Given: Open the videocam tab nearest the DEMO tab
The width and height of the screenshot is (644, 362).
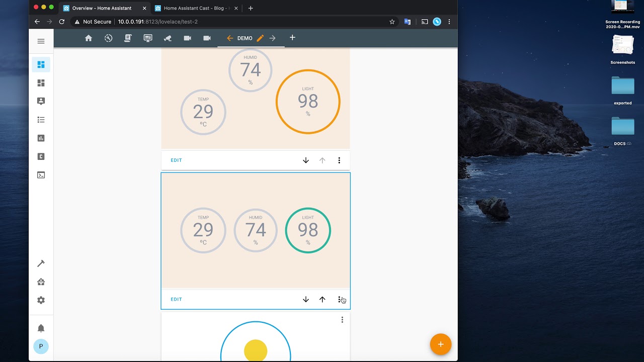Looking at the screenshot, I should [207, 38].
